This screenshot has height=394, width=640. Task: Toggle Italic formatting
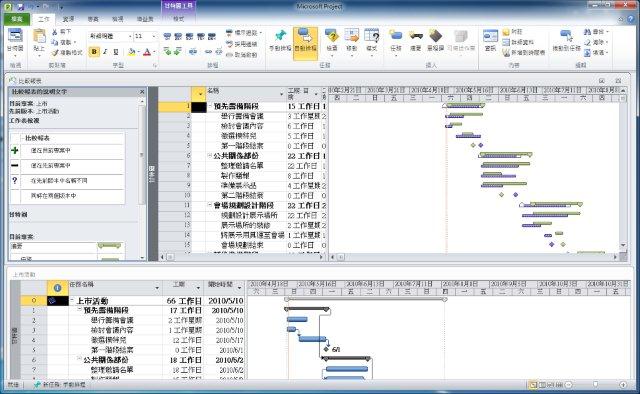[x=105, y=52]
